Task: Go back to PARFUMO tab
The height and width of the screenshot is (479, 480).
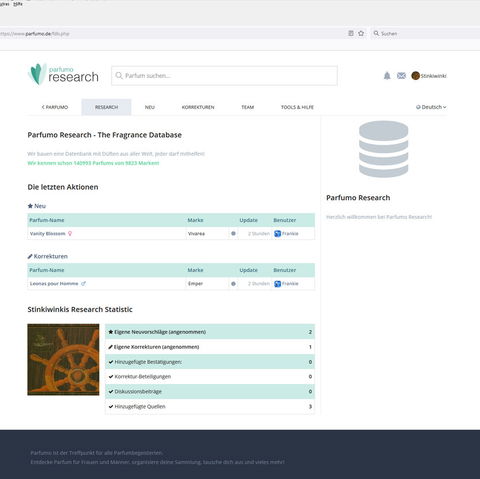Action: pos(55,107)
